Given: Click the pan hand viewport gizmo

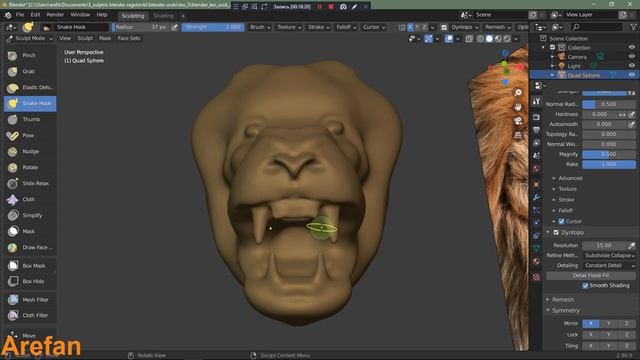Looking at the screenshot, I should pos(518,107).
